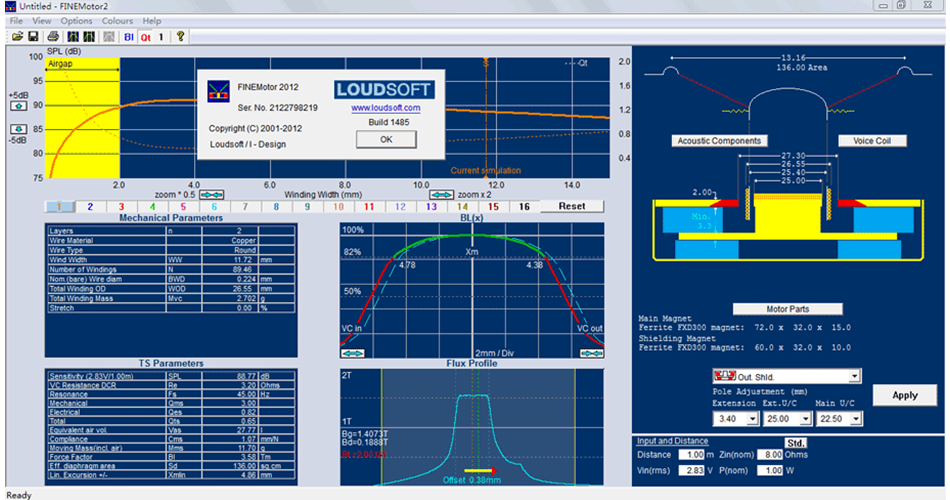Viewport: 950px width, 500px height.
Task: Open the Options menu
Action: [x=76, y=20]
